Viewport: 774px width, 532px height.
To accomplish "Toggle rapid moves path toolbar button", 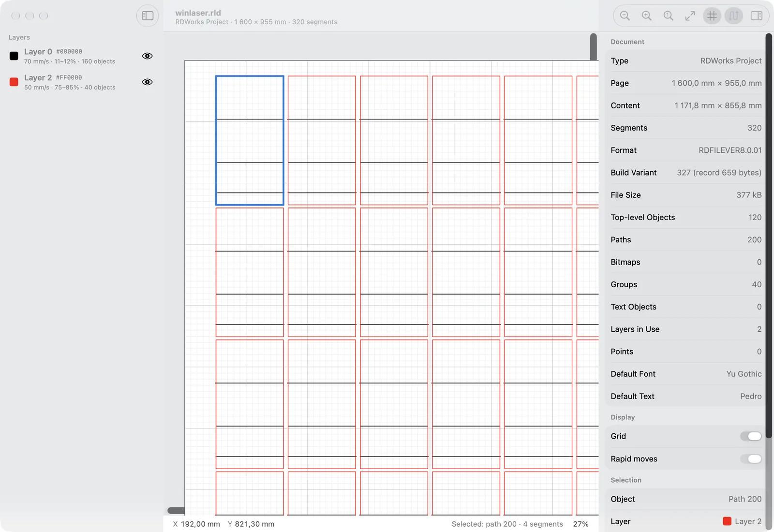I will click(x=734, y=16).
